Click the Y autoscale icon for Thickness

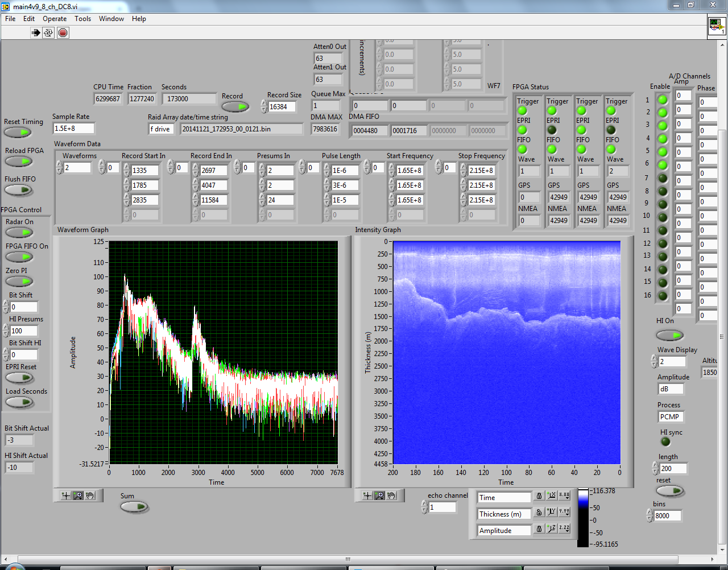pyautogui.click(x=551, y=513)
